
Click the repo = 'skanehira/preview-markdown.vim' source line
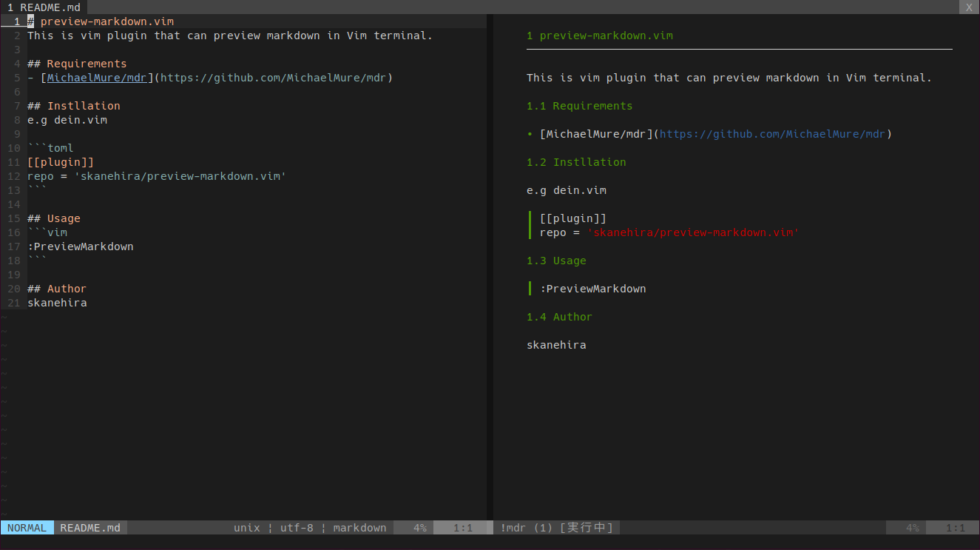click(x=157, y=176)
